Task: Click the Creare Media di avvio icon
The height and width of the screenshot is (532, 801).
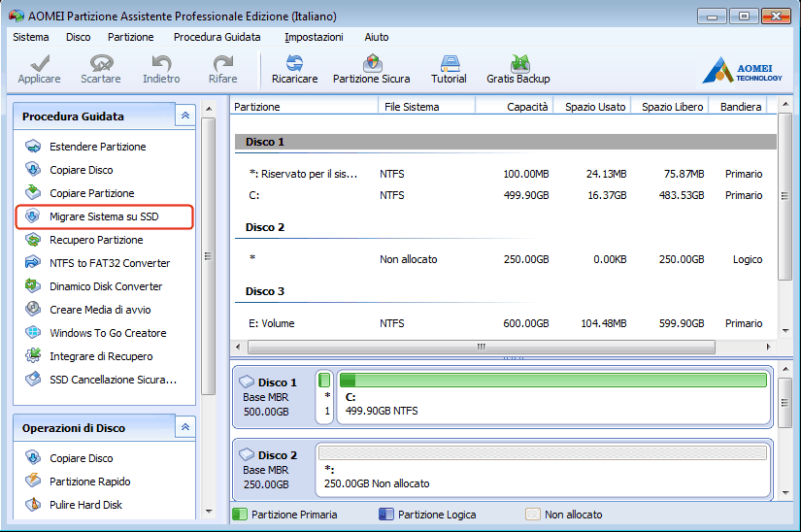Action: pos(33,309)
